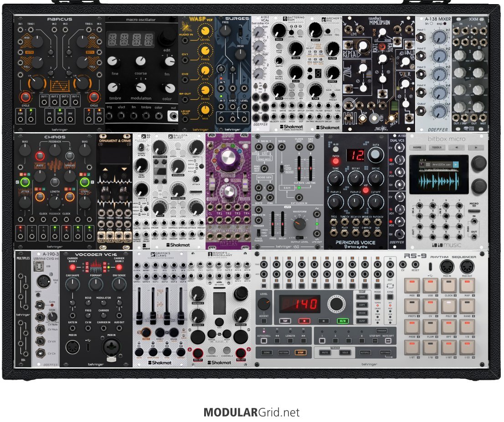Toggle the RS-9 AUTOFILL button
This screenshot has height=422, width=504.
click(x=365, y=353)
